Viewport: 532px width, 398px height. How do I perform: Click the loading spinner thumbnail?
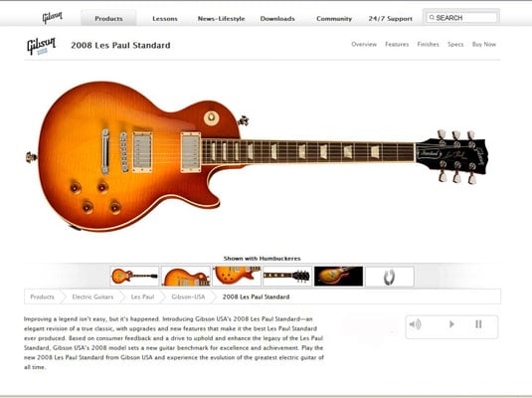pyautogui.click(x=390, y=276)
